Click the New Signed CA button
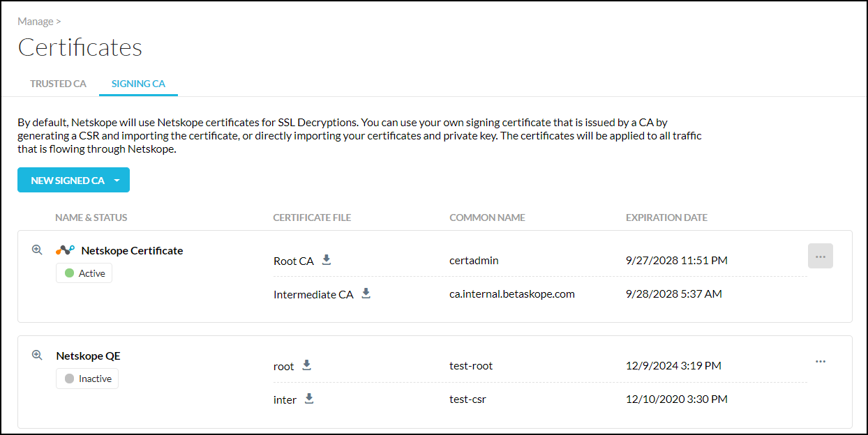Image resolution: width=868 pixels, height=435 pixels. pyautogui.click(x=67, y=181)
